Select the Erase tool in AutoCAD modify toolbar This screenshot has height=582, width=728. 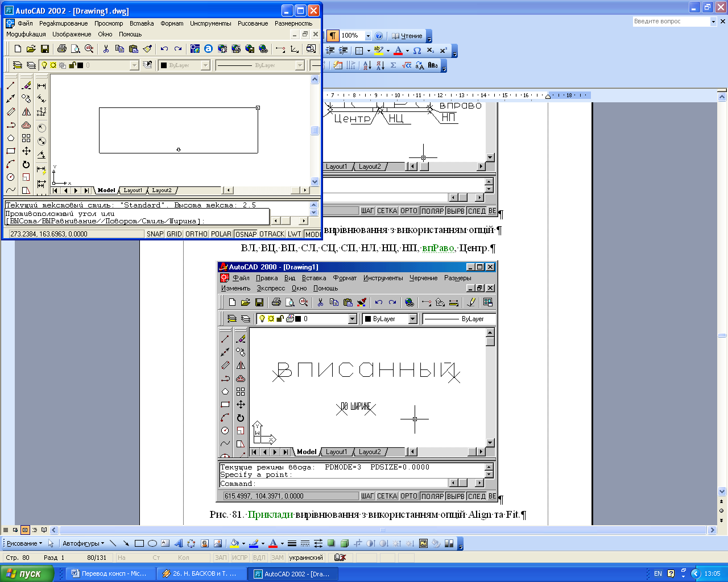pos(26,86)
